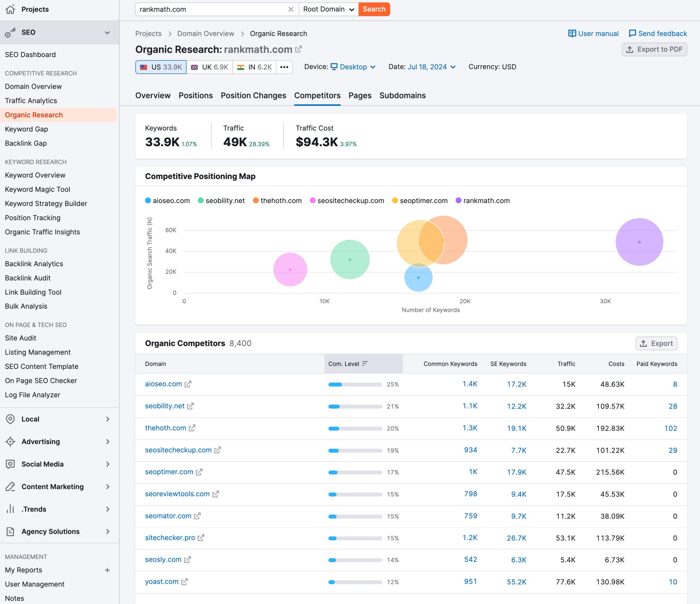Export the Organic Competitors table
Image resolution: width=700 pixels, height=604 pixels.
pos(656,343)
